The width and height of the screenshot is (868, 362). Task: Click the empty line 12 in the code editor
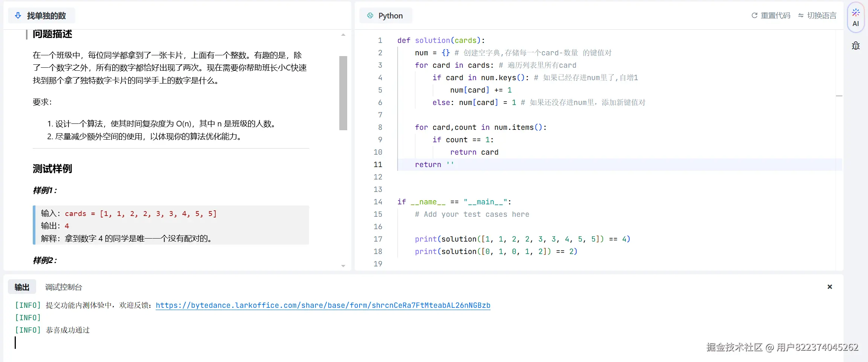coord(527,177)
